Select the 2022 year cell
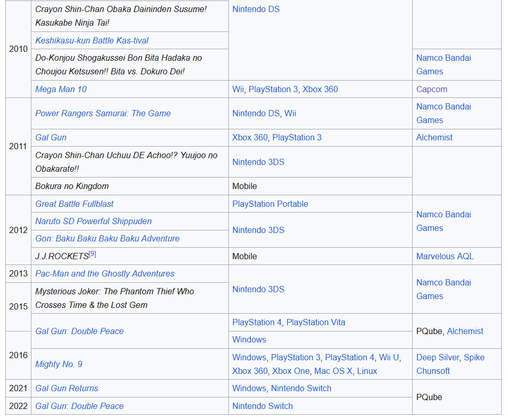Screen dimensions: 508x420 click(18, 406)
